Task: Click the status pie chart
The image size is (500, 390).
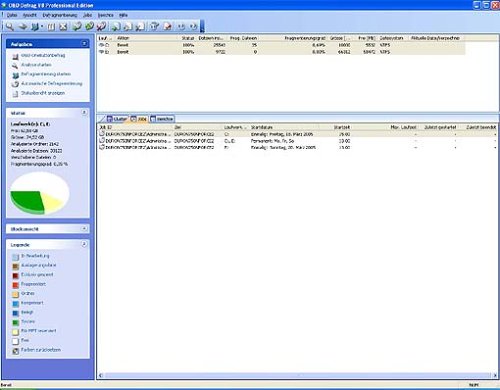Action: [x=40, y=193]
